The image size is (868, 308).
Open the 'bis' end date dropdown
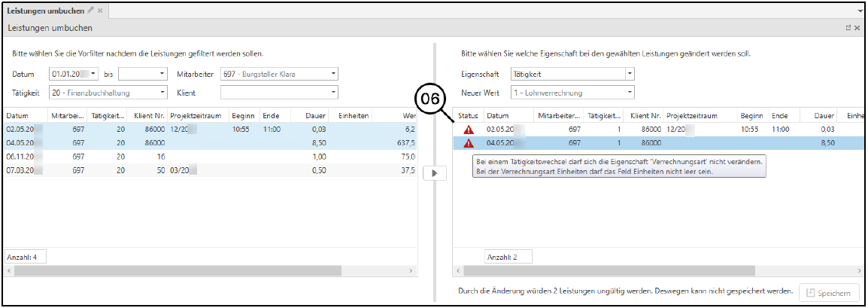pos(162,74)
